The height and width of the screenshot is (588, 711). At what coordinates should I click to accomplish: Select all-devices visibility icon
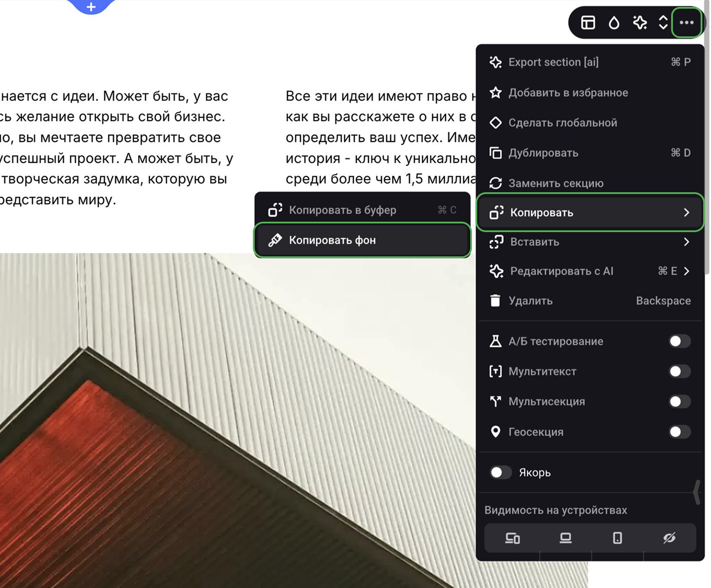point(513,538)
